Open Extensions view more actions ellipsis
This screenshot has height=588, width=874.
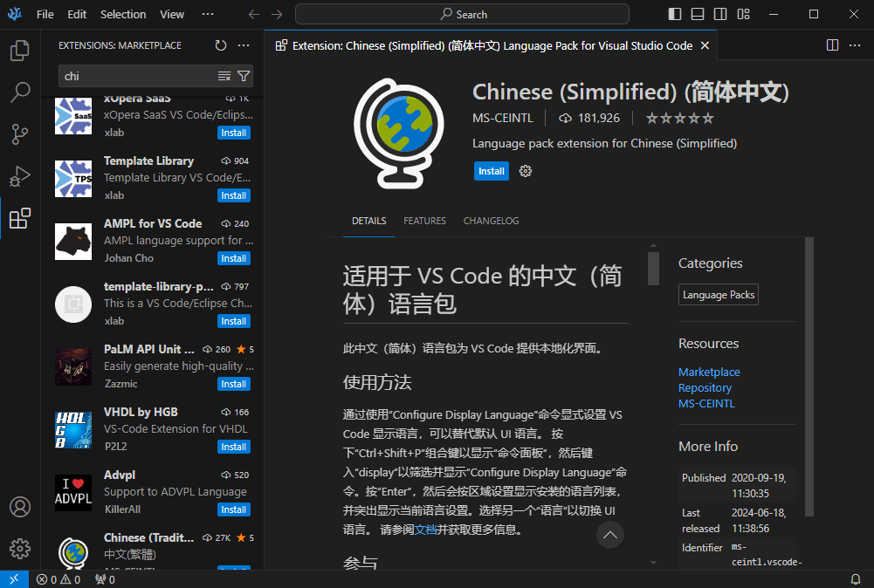pos(244,45)
